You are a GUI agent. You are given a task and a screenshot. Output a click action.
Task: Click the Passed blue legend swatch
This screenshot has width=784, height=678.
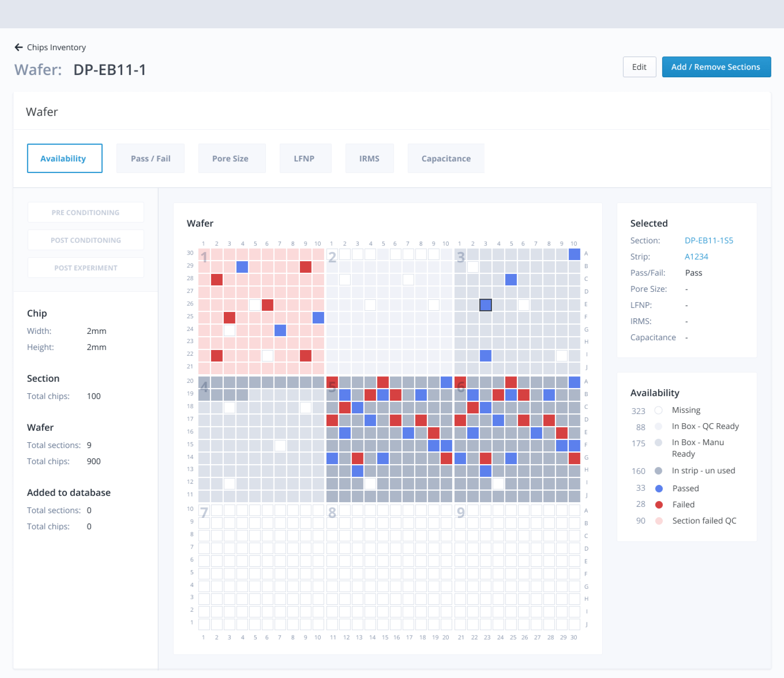click(x=659, y=488)
